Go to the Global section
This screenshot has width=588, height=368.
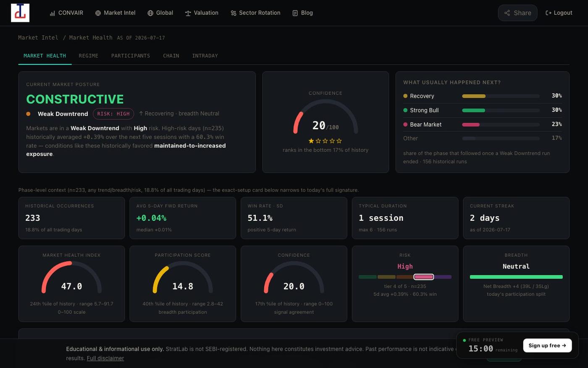point(160,13)
